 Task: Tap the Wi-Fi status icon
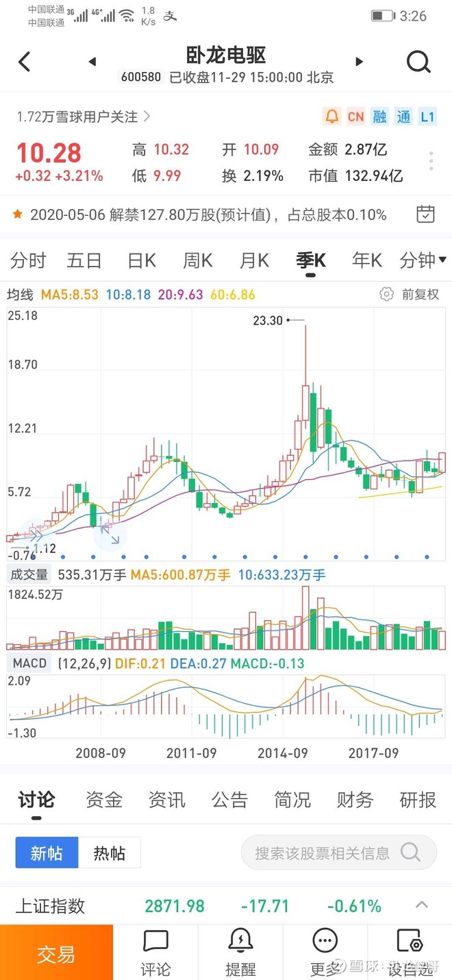click(x=127, y=16)
